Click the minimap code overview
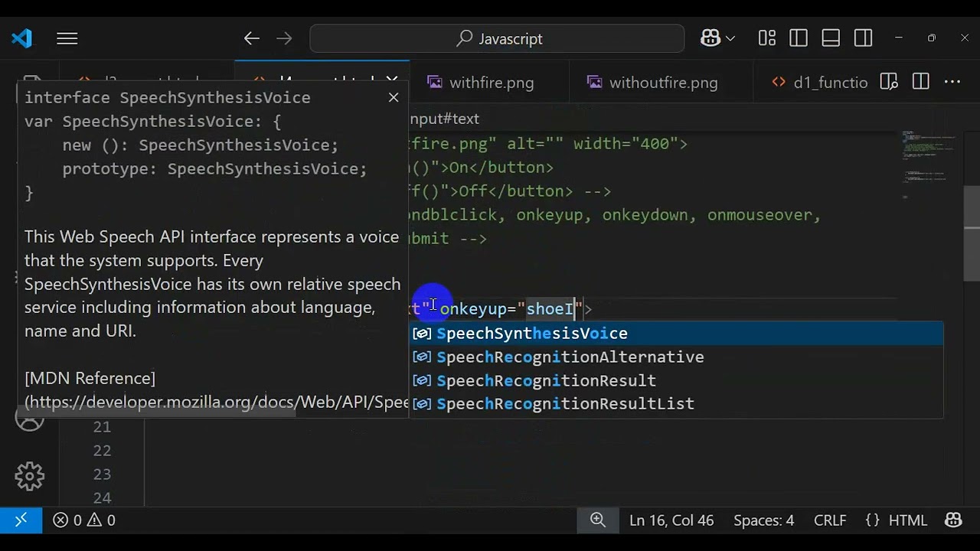Image resolution: width=980 pixels, height=551 pixels. point(928,165)
